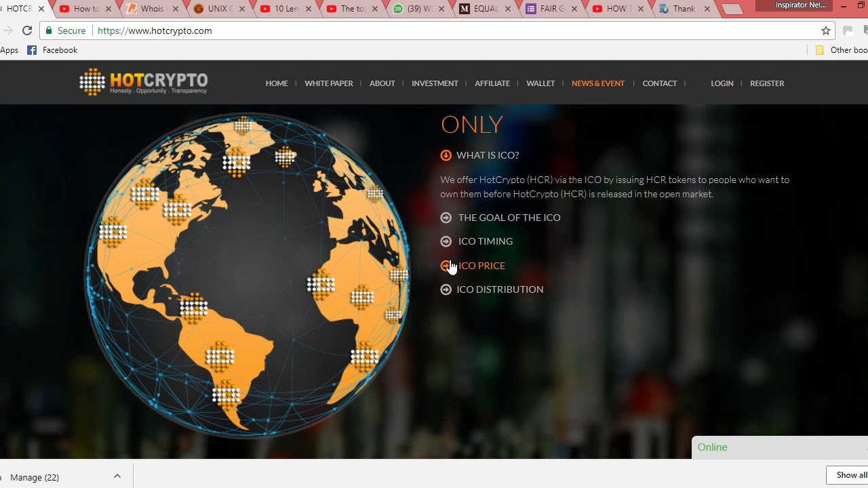Go to the WALLET page

tap(540, 83)
